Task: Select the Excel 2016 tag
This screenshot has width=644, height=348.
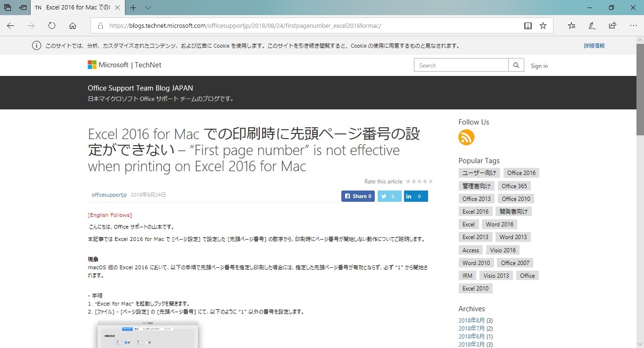Action: point(475,211)
